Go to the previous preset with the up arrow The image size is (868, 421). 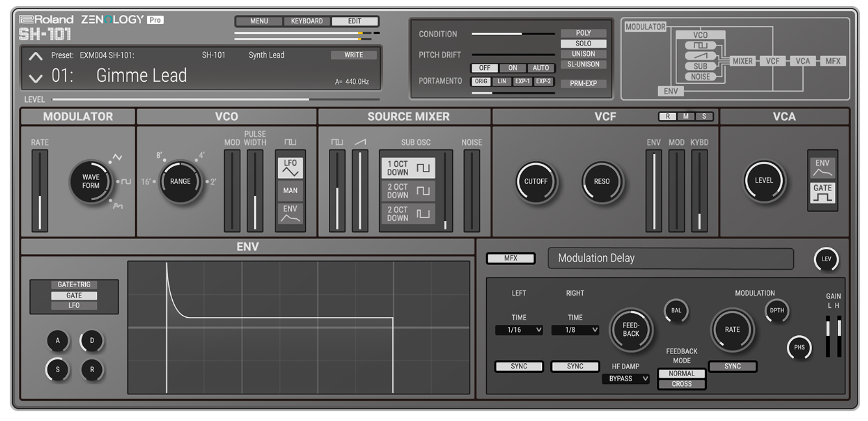coord(36,56)
